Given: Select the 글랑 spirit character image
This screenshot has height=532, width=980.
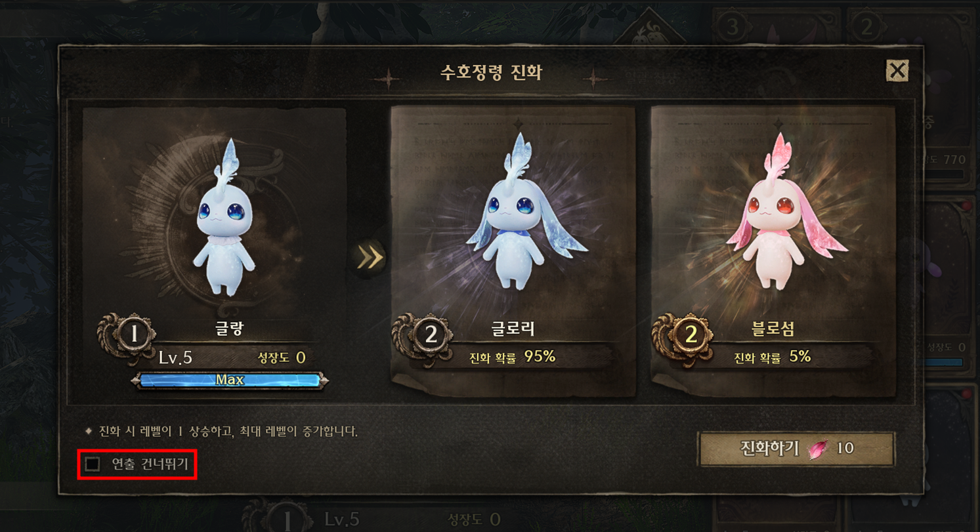Looking at the screenshot, I should (224, 216).
